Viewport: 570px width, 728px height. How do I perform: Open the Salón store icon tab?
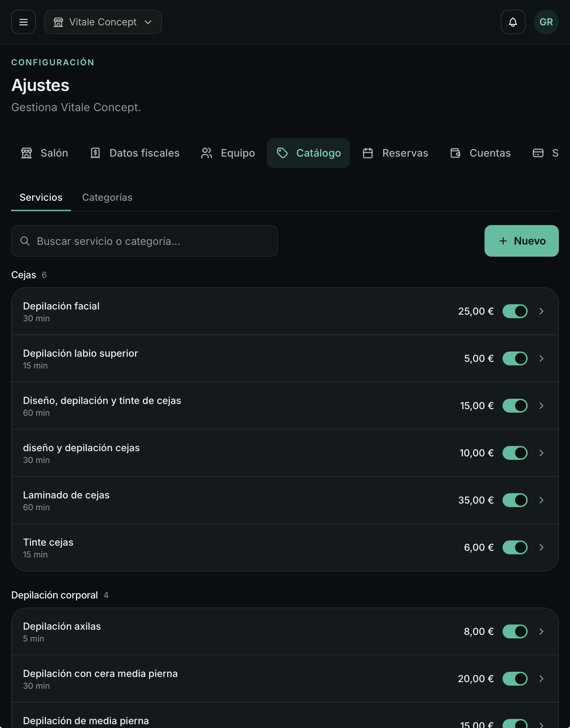(44, 153)
